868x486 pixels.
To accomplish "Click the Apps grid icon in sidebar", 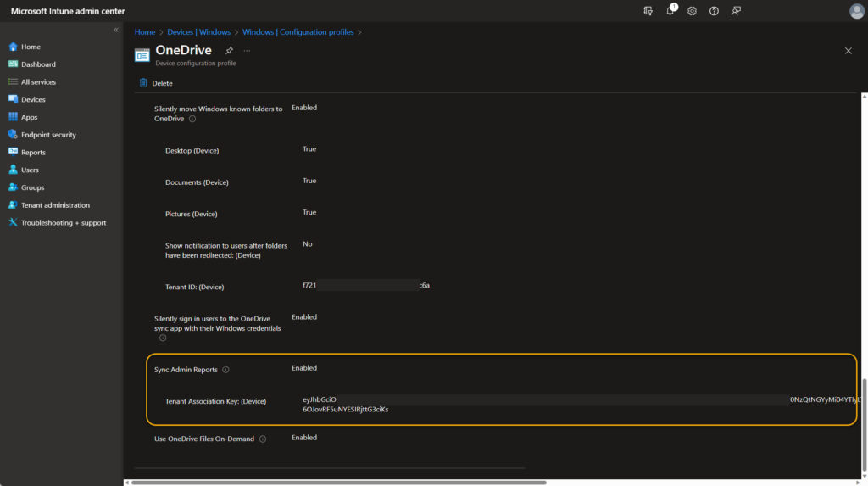I will [14, 117].
